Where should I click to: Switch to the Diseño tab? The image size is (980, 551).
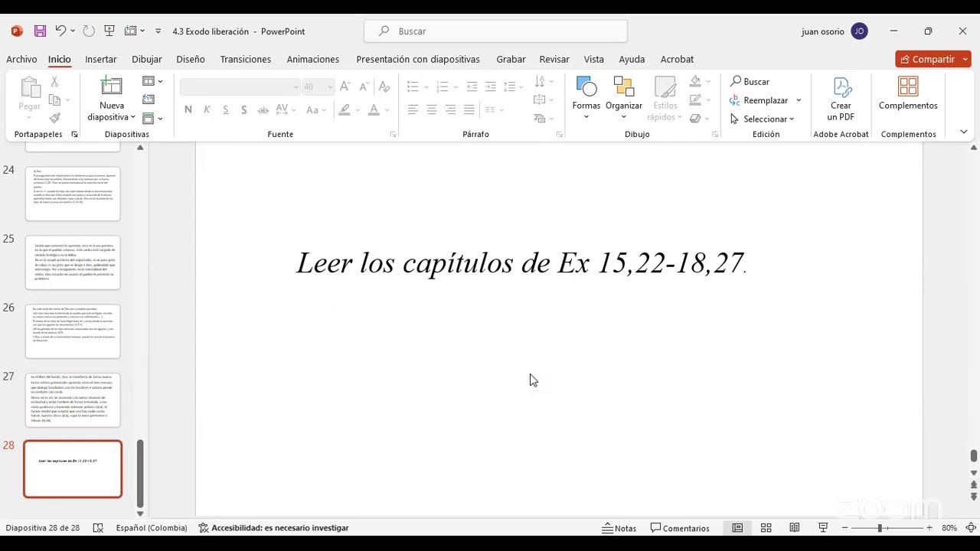point(191,59)
